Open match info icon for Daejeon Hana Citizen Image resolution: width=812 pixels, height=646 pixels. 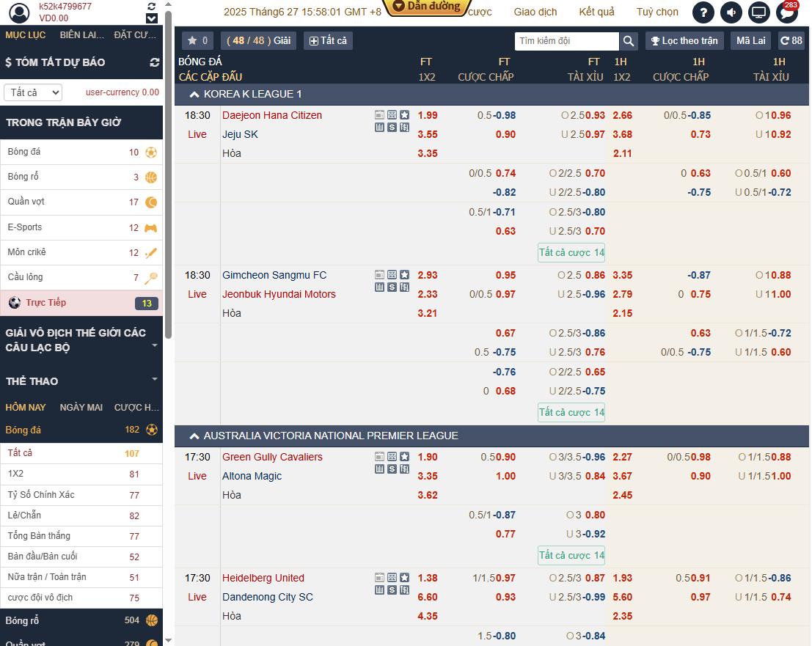379,115
